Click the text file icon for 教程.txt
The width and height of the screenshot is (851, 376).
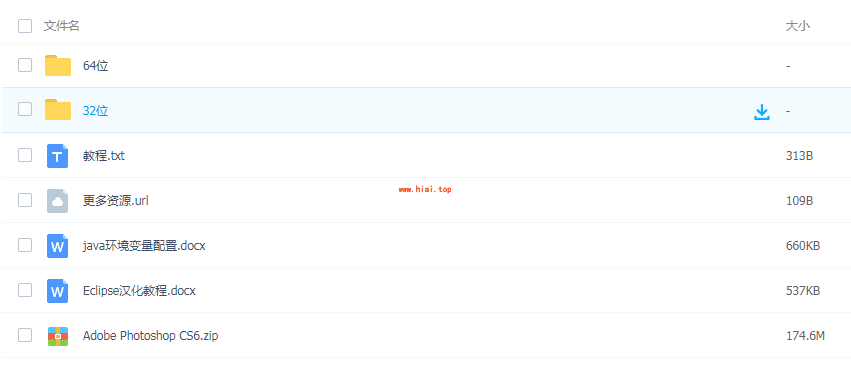58,156
